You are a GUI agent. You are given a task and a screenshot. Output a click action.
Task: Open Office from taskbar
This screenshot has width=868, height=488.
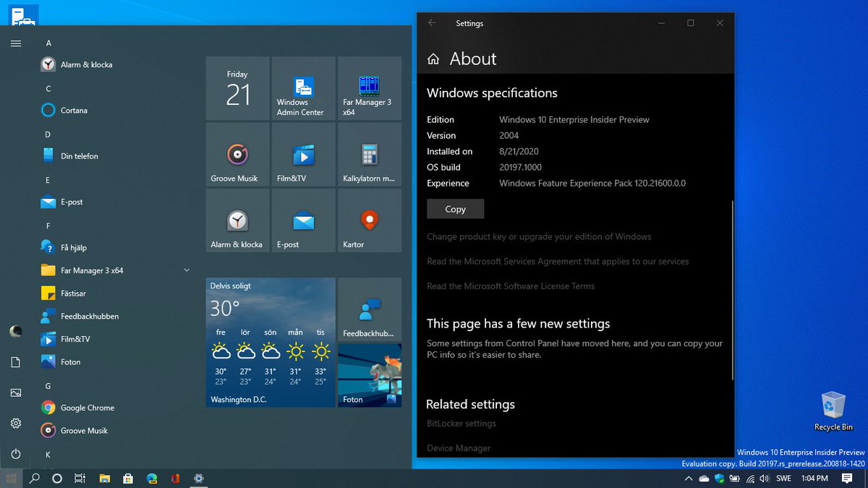pyautogui.click(x=175, y=478)
